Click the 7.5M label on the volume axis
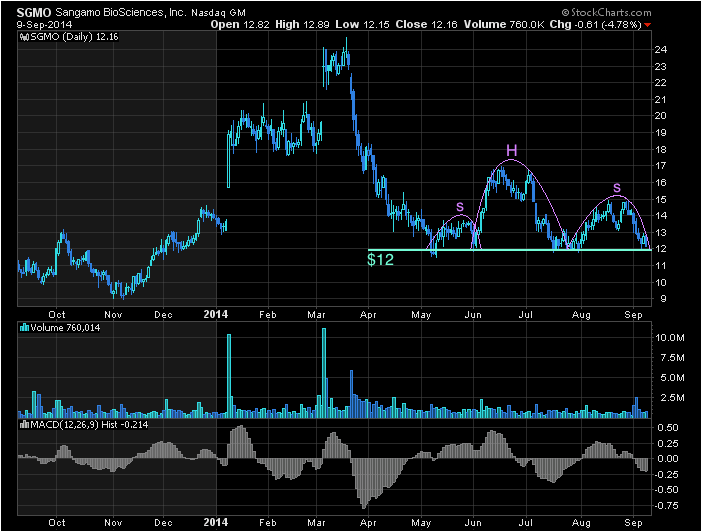Viewport: 702px width, 532px height. pyautogui.click(x=672, y=358)
